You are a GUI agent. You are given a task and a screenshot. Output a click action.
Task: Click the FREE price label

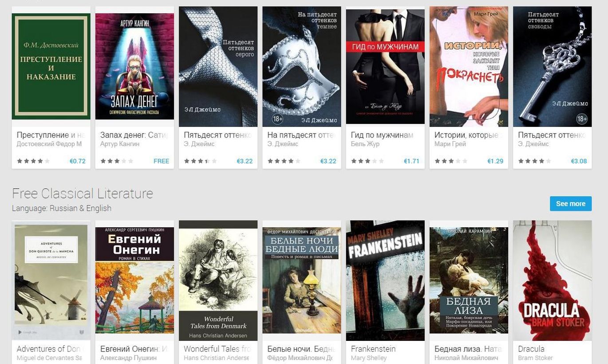[161, 161]
